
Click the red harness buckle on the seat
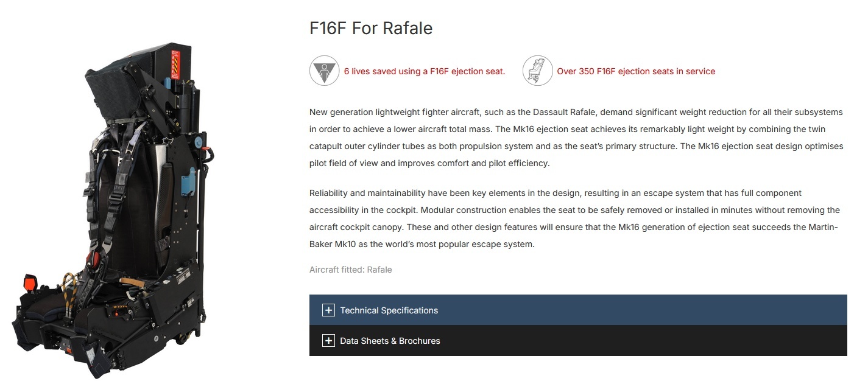click(96, 260)
